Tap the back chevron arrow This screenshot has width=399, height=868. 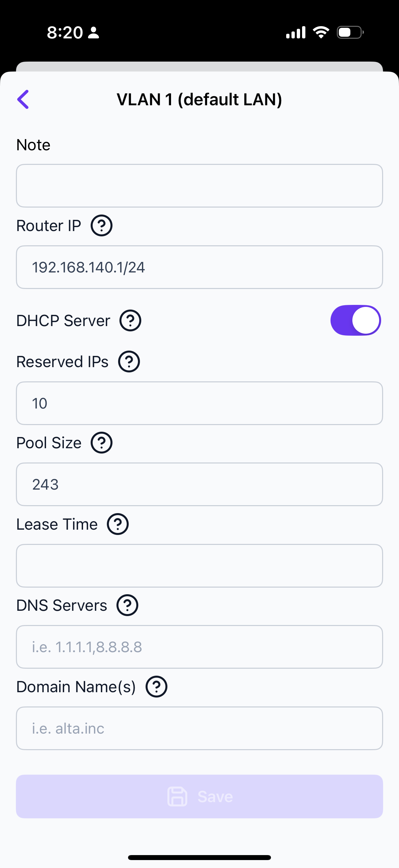[x=23, y=99]
